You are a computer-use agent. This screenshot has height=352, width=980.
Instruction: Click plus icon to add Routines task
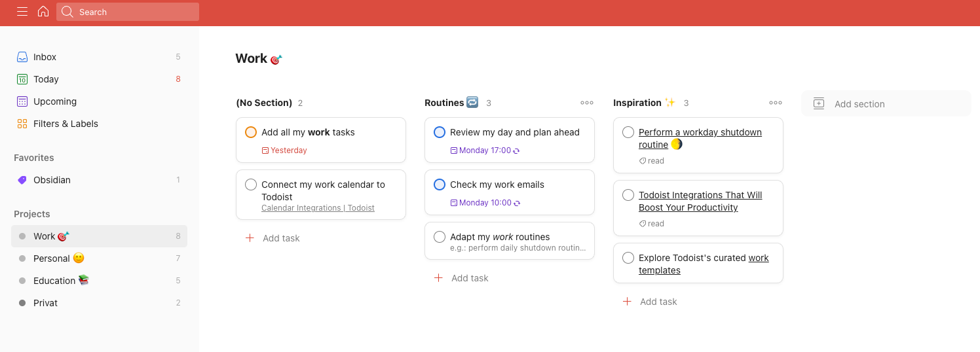439,278
